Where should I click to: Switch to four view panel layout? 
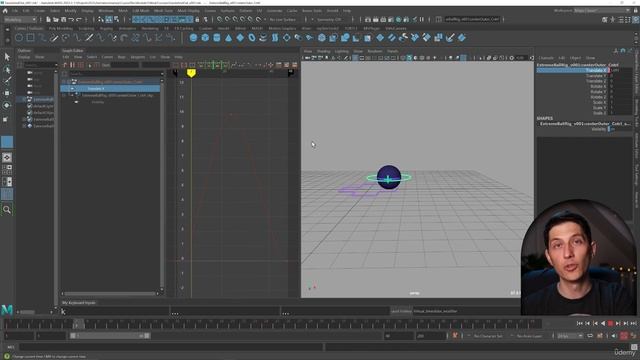coord(7,169)
